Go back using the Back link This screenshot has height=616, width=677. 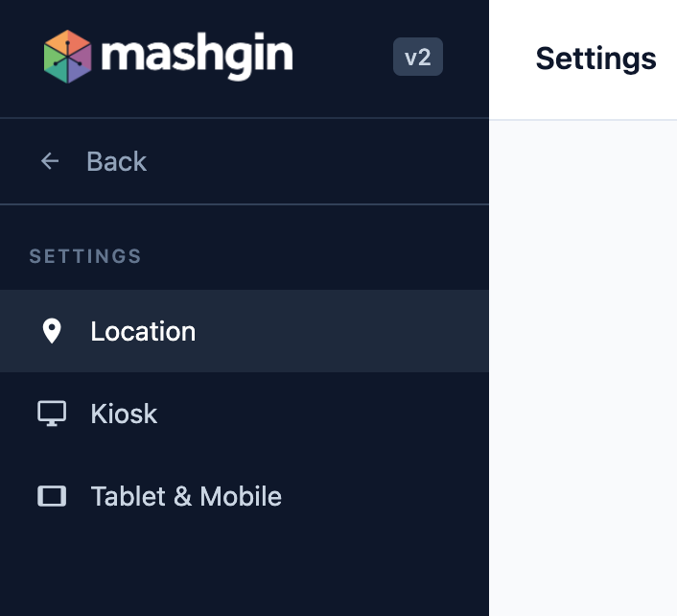117,161
